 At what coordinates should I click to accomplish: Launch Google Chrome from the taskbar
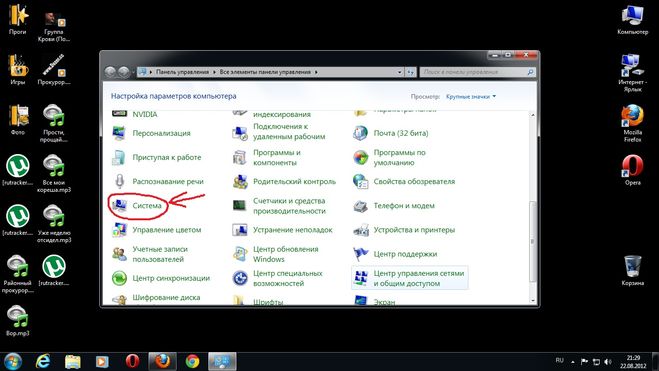192,361
